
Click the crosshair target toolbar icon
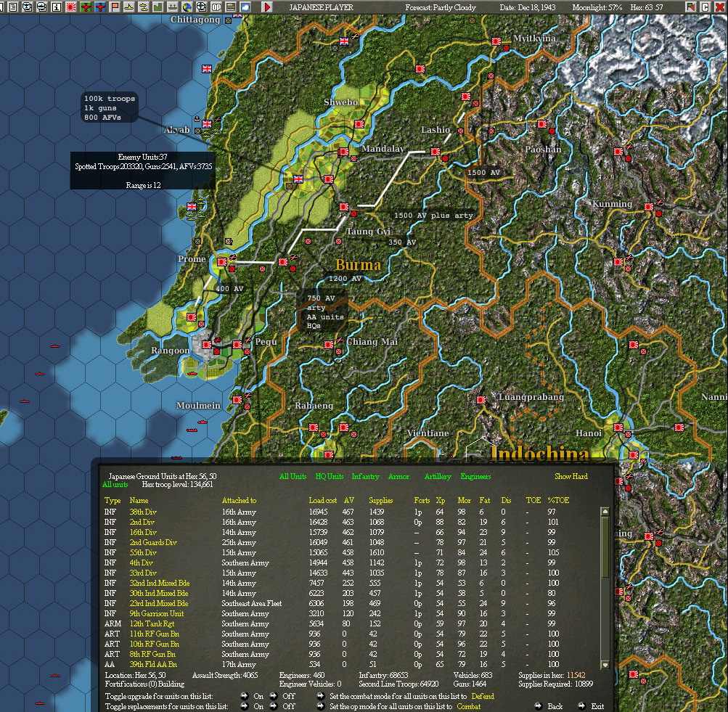point(201,7)
